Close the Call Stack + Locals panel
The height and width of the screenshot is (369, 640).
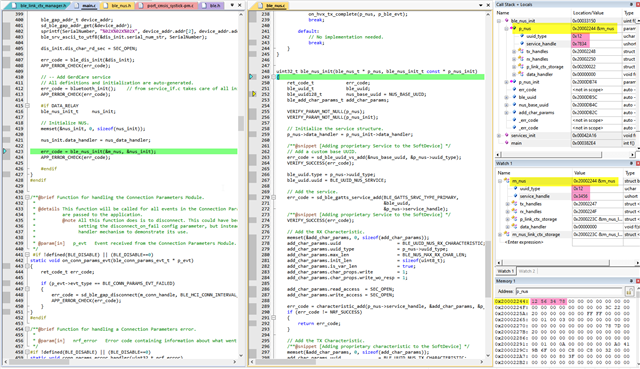[x=638, y=4]
